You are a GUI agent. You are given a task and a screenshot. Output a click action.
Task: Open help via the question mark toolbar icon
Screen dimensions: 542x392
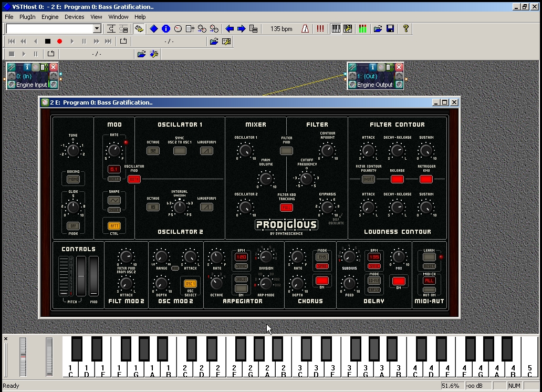(405, 29)
